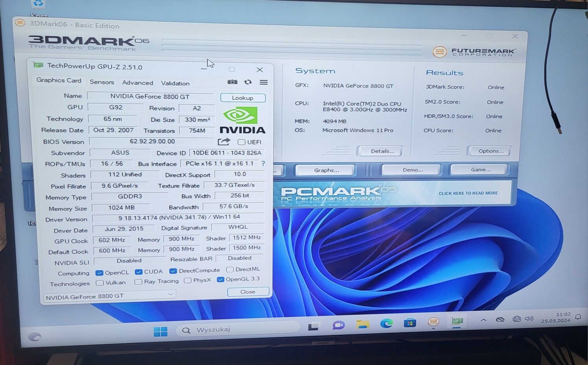Screen dimensions: 588x365
Task: Click the OneDrive cloud tray icon
Action: coord(500,319)
